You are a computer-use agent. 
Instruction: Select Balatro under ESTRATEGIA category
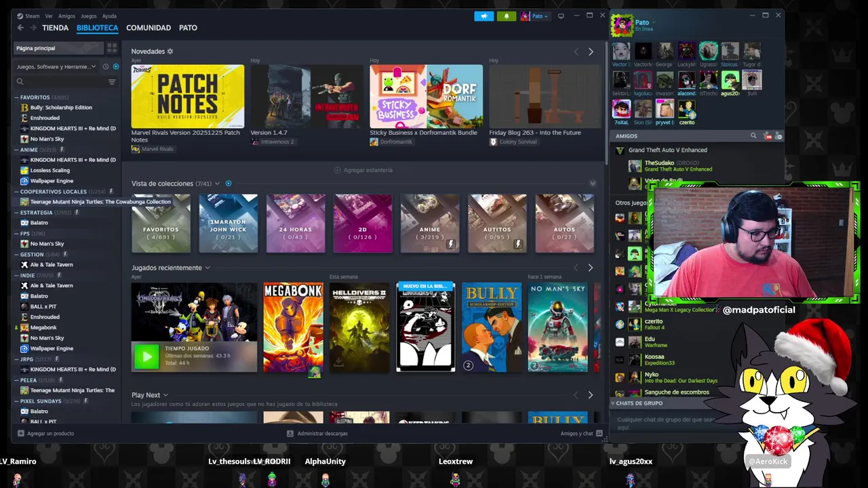pos(39,223)
